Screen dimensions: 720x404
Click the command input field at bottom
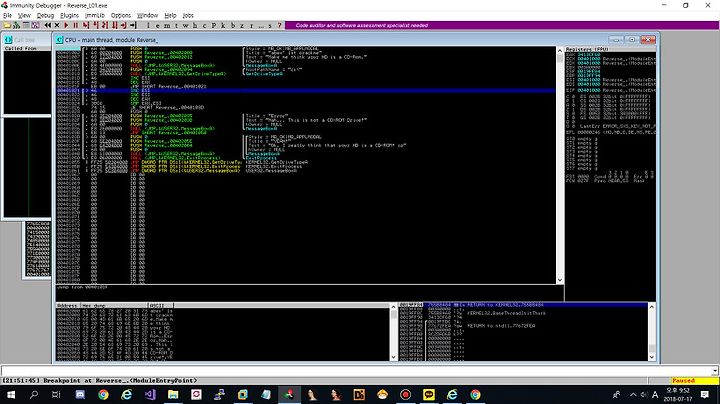[x=356, y=371]
